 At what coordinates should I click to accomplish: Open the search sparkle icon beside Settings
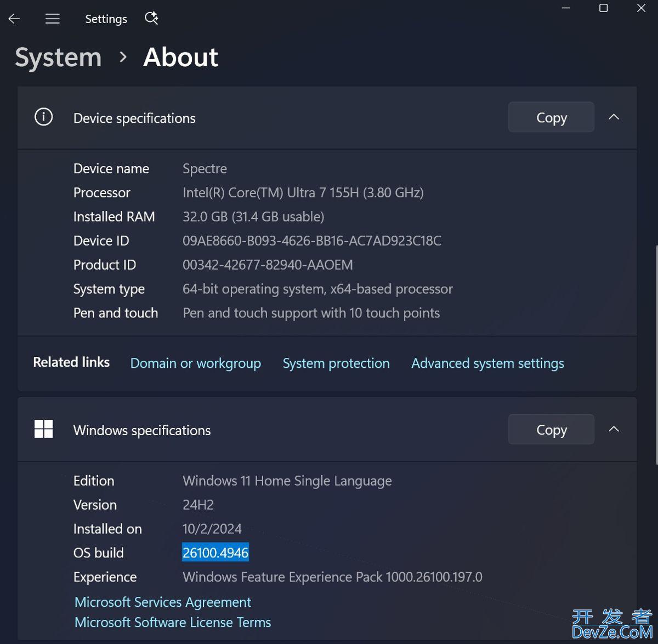(151, 18)
